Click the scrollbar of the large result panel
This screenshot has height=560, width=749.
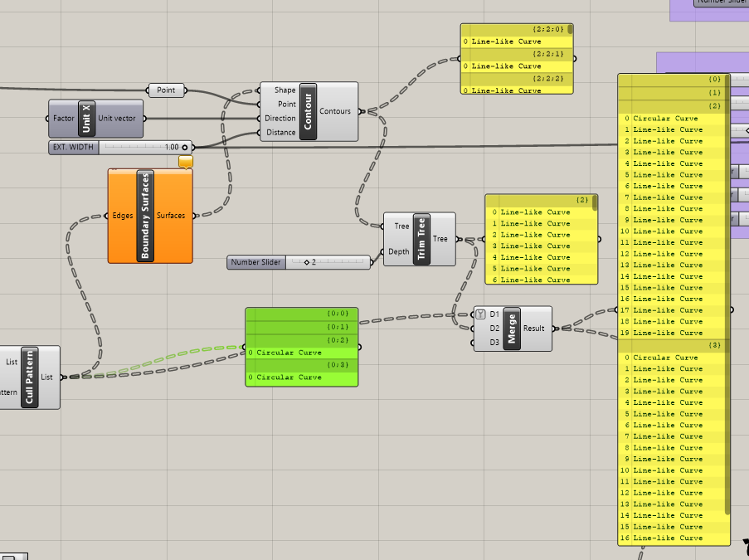click(x=727, y=295)
